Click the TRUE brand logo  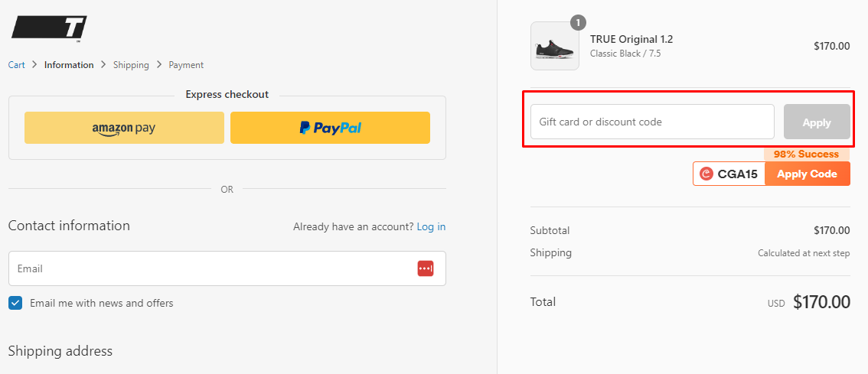(x=48, y=29)
